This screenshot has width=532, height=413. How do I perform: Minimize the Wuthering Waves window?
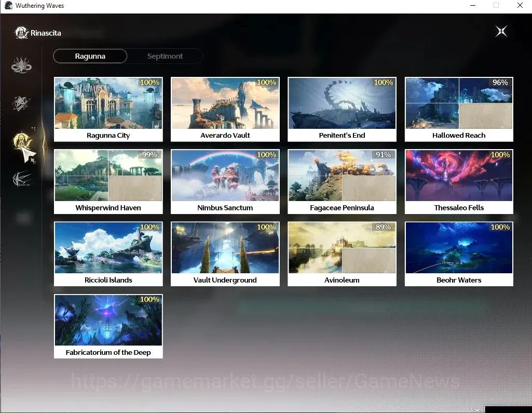coord(473,5)
